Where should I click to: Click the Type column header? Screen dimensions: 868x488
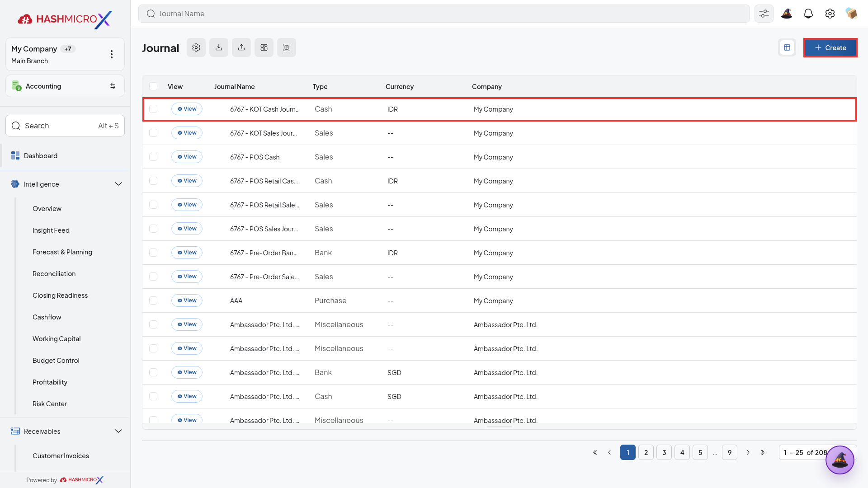(x=320, y=87)
